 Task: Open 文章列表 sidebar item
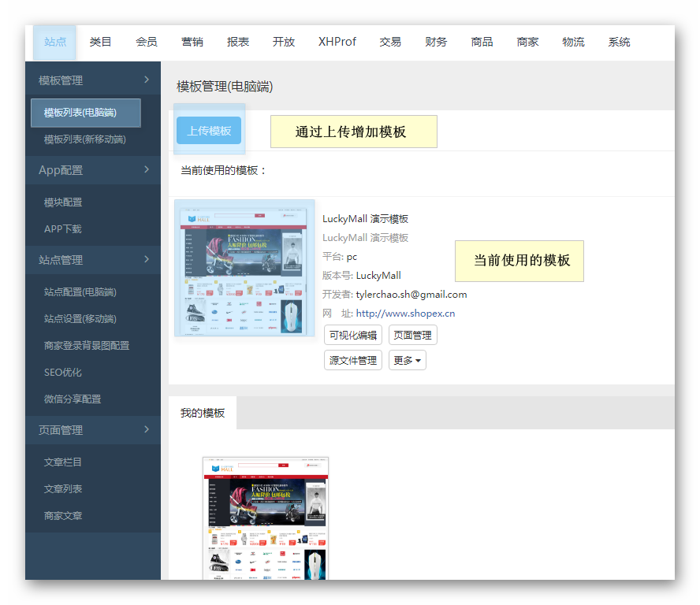click(x=63, y=489)
